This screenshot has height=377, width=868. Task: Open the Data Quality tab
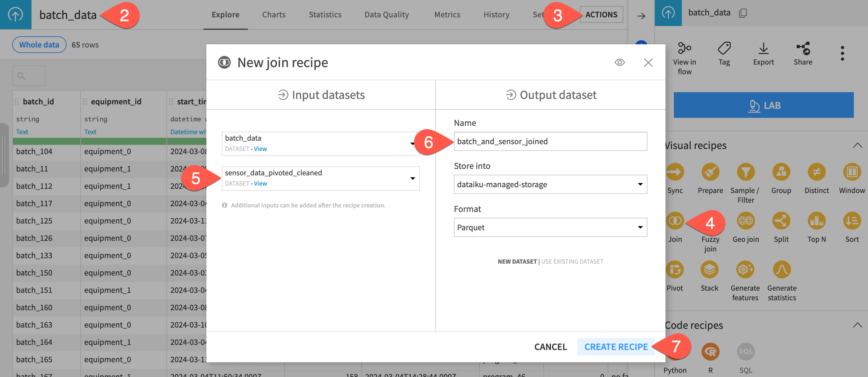tap(386, 14)
